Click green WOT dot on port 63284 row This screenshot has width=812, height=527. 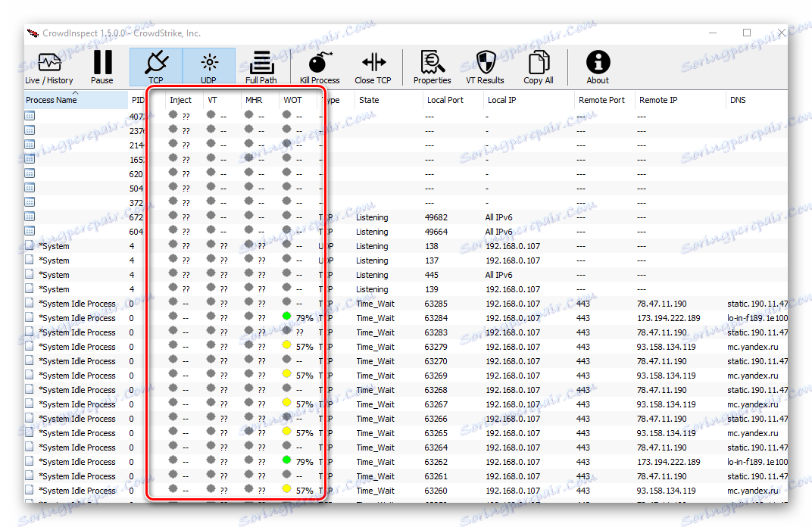coord(286,316)
